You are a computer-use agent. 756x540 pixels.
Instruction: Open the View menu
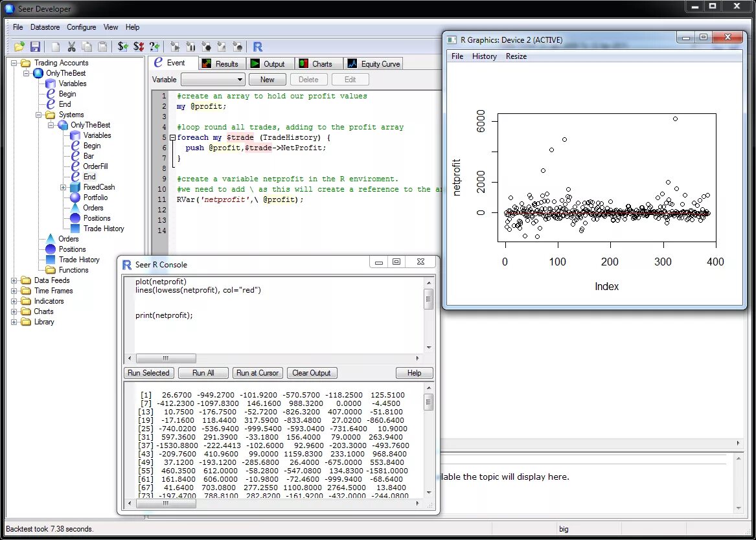click(x=110, y=27)
